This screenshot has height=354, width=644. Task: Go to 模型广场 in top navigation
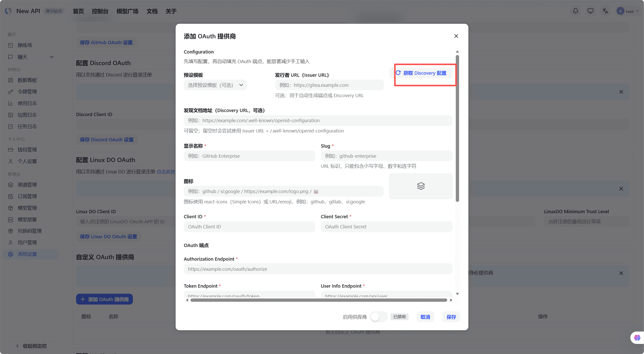tap(127, 11)
